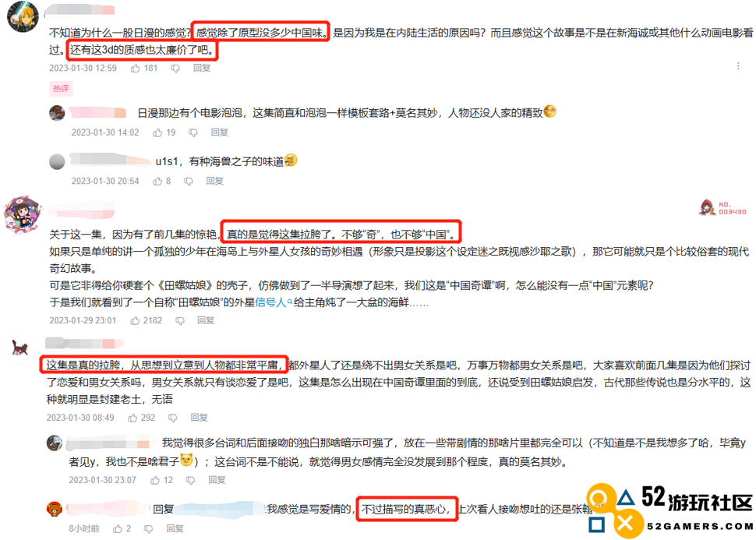Like the comment with 292 likes
The width and height of the screenshot is (756, 540).
(132, 418)
